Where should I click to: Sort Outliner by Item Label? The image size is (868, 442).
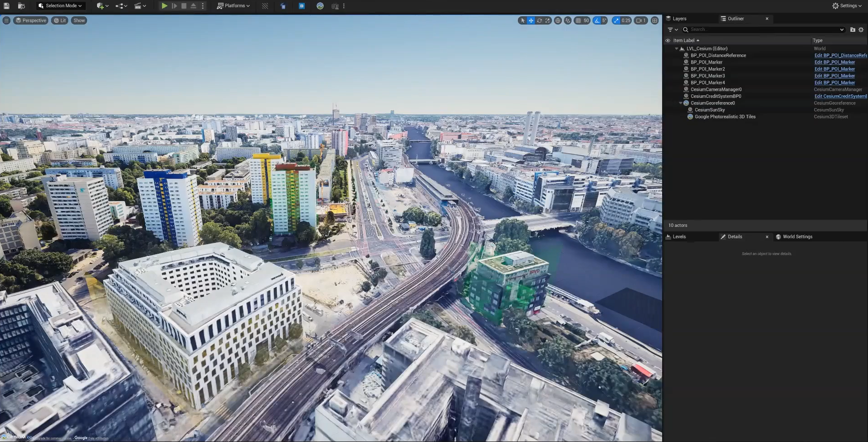(x=684, y=40)
